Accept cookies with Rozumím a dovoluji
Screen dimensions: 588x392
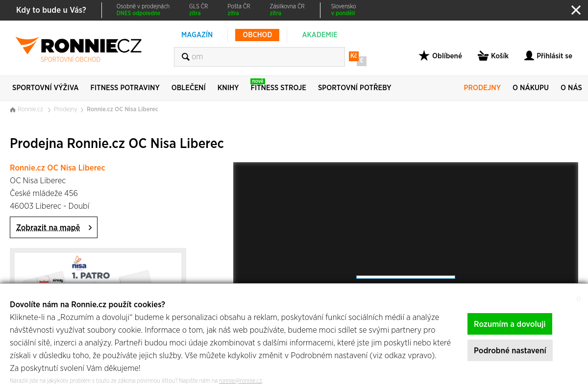click(510, 324)
